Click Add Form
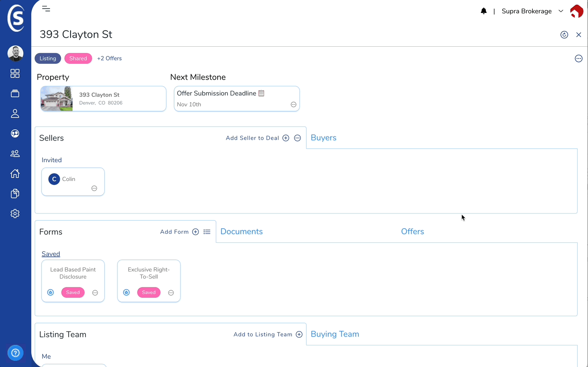This screenshot has width=588, height=367. pos(174,232)
